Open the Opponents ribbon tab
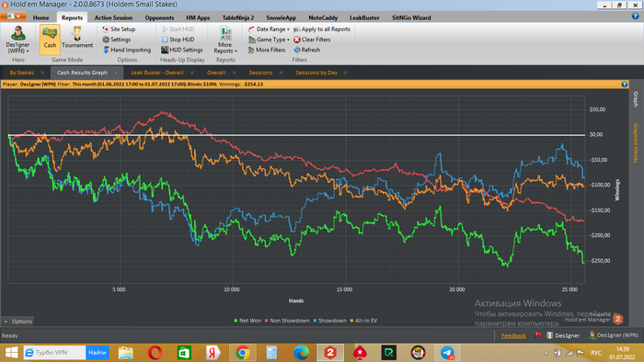Image resolution: width=644 pixels, height=362 pixels. point(159,17)
